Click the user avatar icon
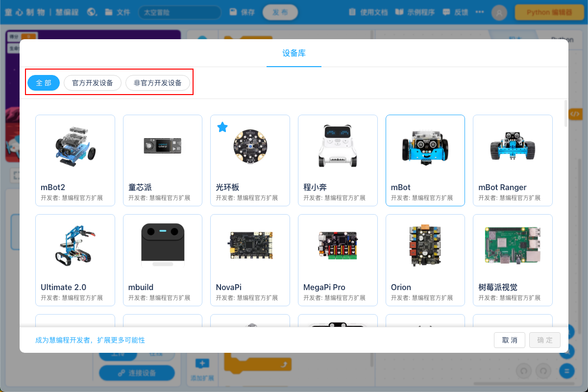 pyautogui.click(x=499, y=13)
